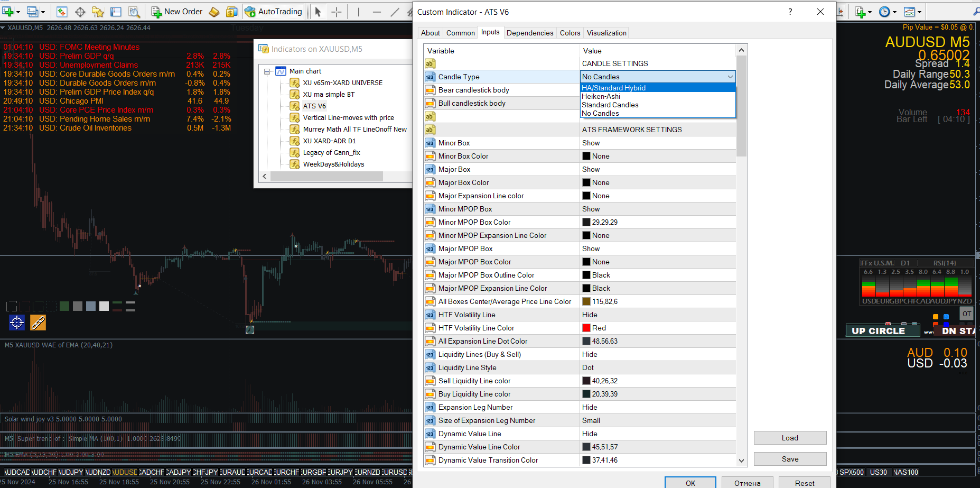Click the blue crosshair target icon on chart

point(17,322)
